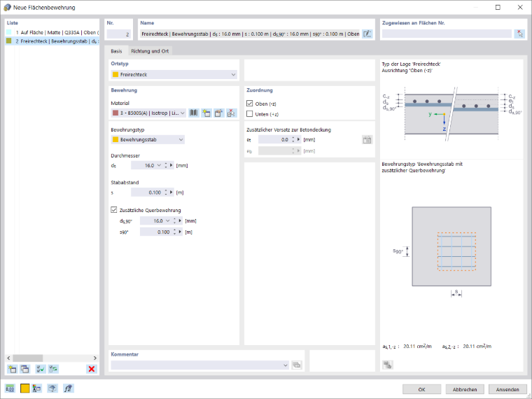Image resolution: width=532 pixels, height=399 pixels.
Task: Click the Anwenden button
Action: (507, 389)
